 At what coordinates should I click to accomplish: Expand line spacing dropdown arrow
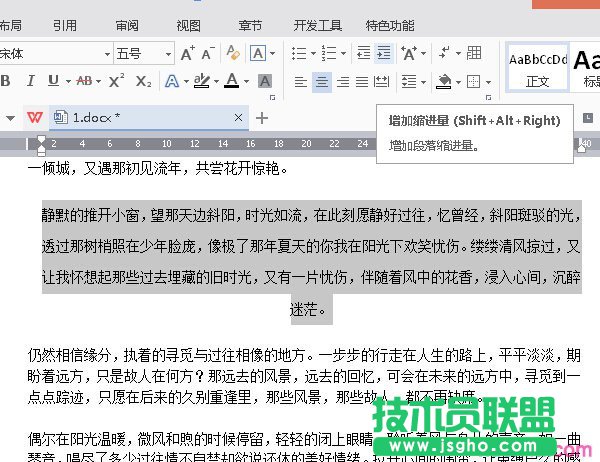423,82
